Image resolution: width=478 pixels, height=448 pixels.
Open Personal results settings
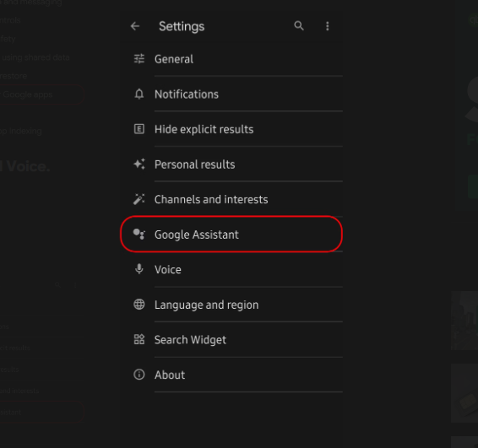(x=231, y=165)
